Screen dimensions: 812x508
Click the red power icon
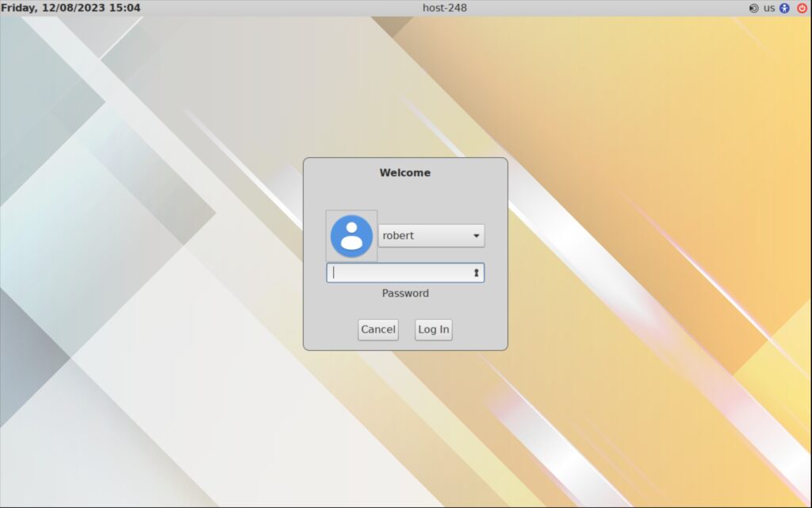tap(802, 8)
